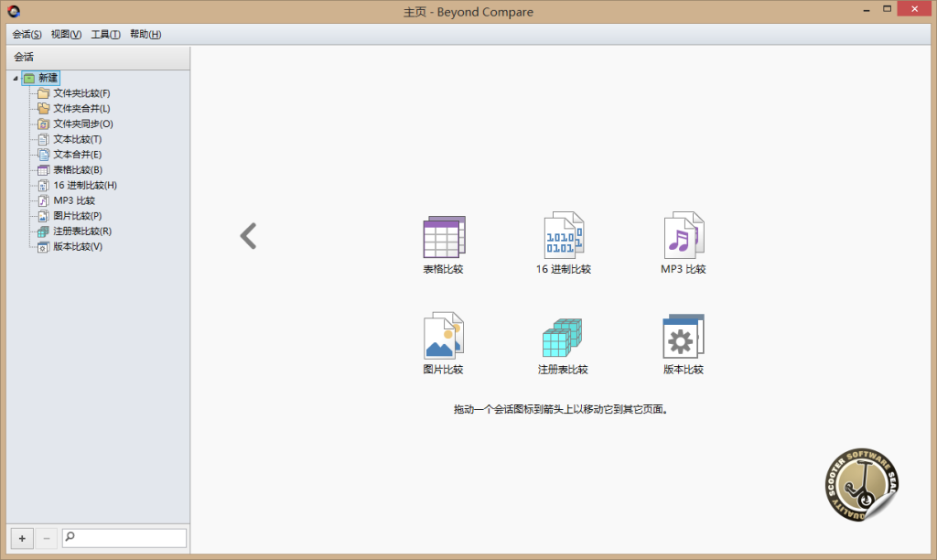Open the 版本比较 (Version Compare) session
This screenshot has width=937, height=560.
tap(684, 337)
